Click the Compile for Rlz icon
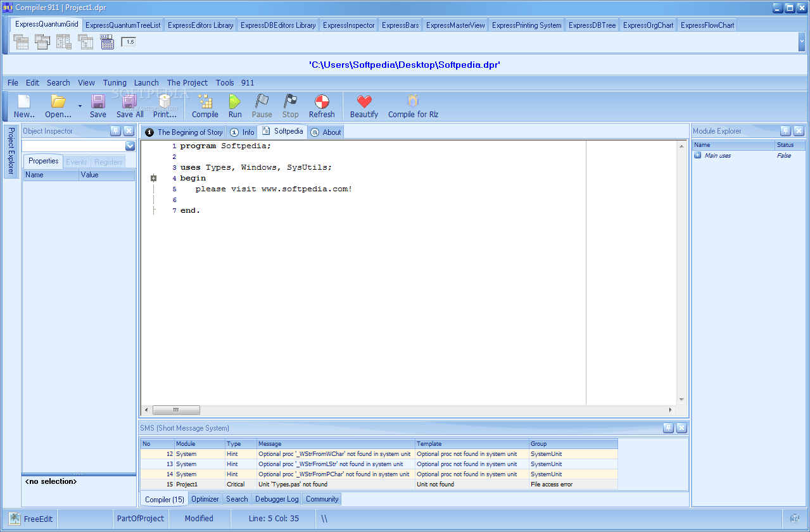Viewport: 810px width, 532px height. point(413,101)
